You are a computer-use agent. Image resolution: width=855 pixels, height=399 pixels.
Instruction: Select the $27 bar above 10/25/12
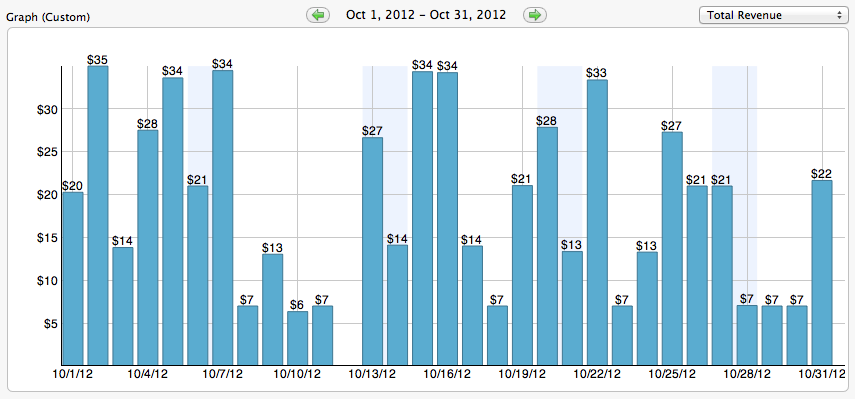pyautogui.click(x=672, y=249)
